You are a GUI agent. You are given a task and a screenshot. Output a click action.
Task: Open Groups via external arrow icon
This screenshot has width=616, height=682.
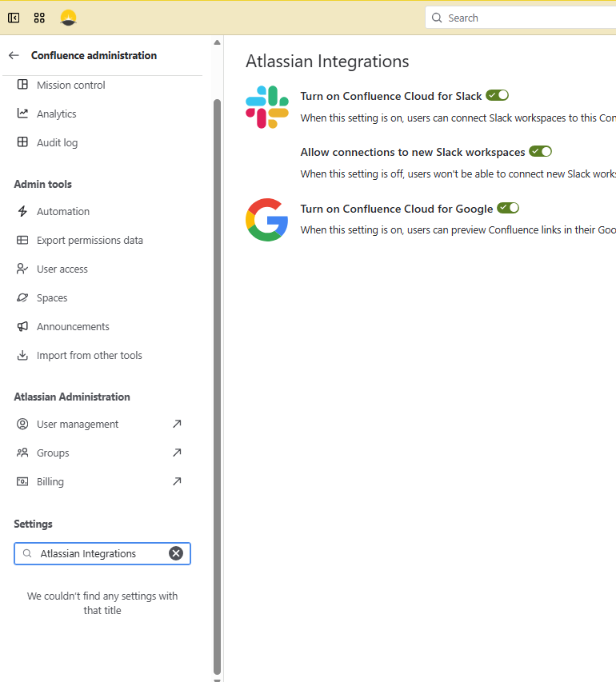coord(177,453)
